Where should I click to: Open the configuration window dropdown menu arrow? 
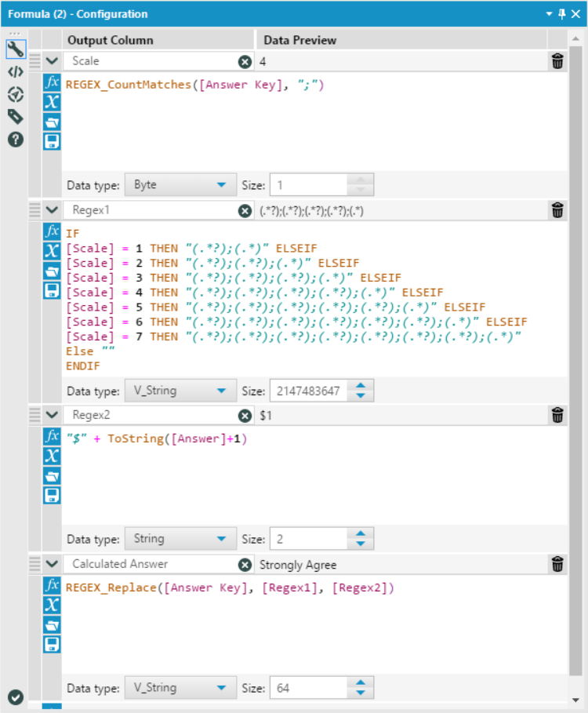550,14
